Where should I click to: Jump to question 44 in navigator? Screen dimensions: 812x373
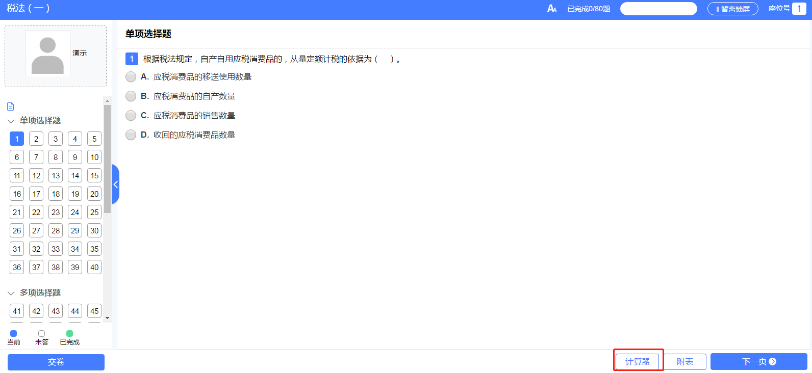75,311
